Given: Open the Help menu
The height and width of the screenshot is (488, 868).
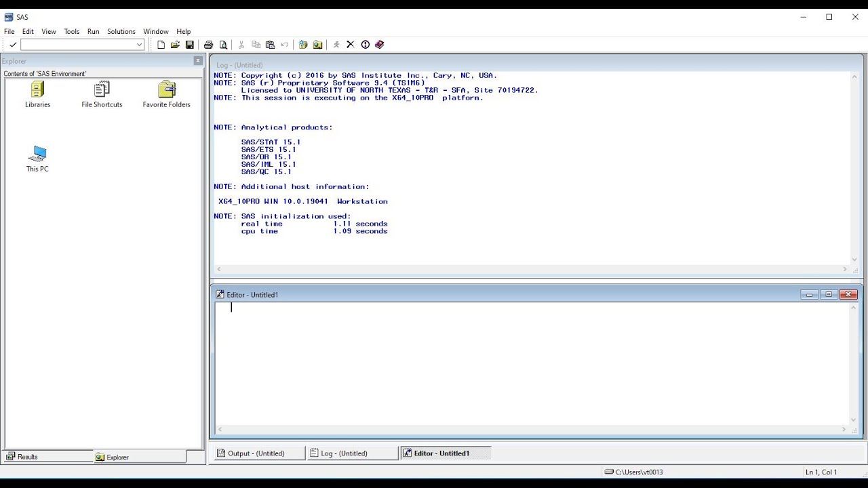Looking at the screenshot, I should click(x=184, y=31).
